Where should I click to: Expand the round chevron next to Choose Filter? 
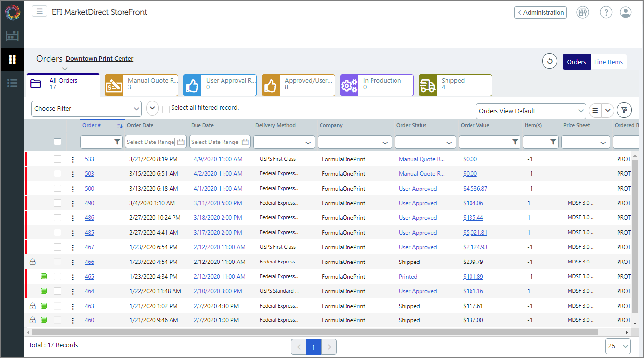coord(152,108)
